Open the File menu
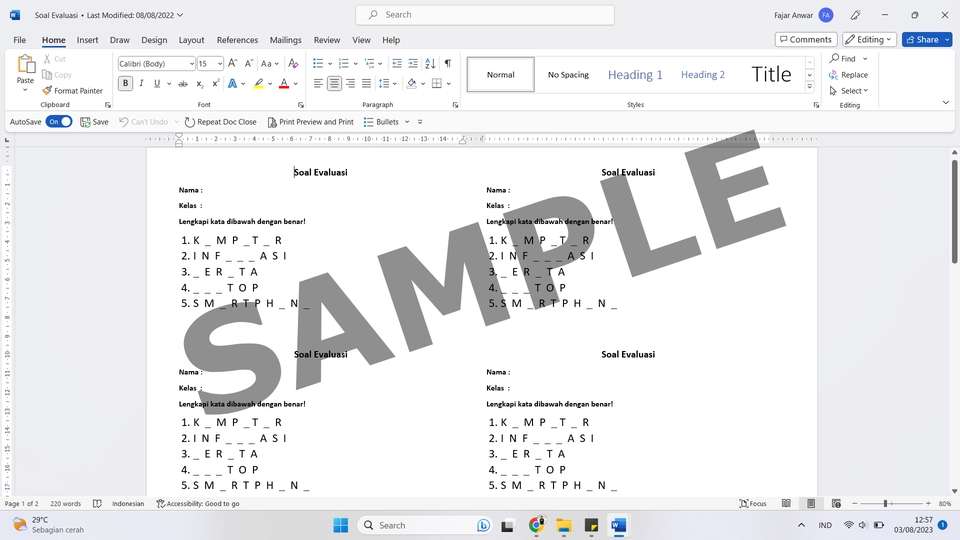This screenshot has width=960, height=540. [x=20, y=40]
